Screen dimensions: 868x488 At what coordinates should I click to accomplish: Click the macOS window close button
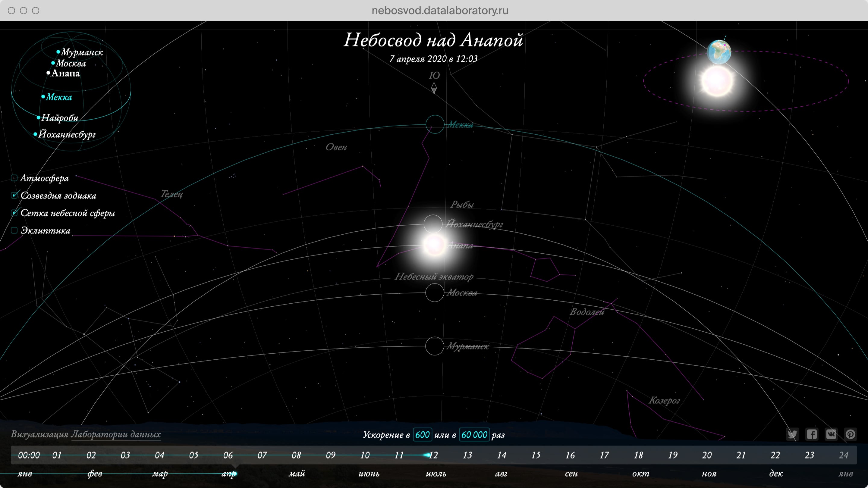point(11,11)
